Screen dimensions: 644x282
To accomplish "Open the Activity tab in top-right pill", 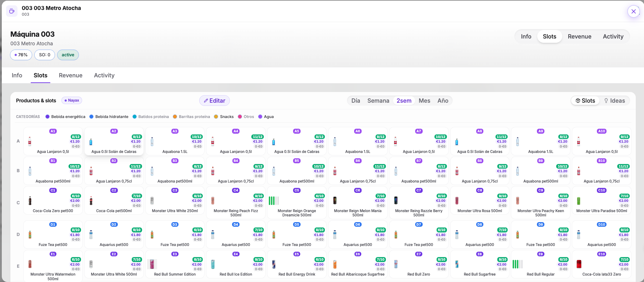I will tap(613, 36).
